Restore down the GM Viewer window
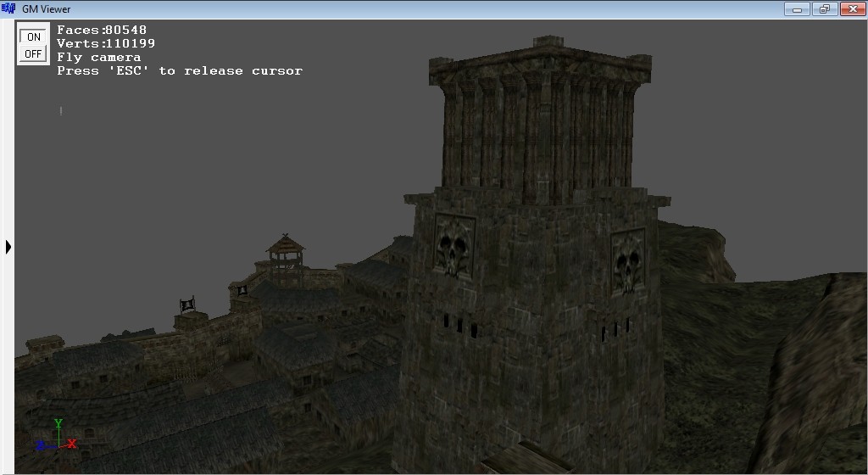Viewport: 868px width, 475px height. pos(825,8)
